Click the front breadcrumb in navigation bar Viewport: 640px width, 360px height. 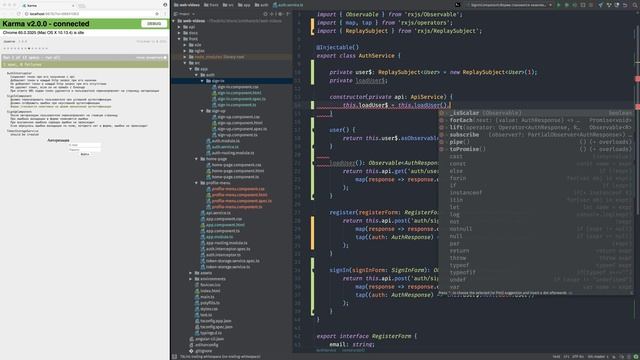(211, 5)
